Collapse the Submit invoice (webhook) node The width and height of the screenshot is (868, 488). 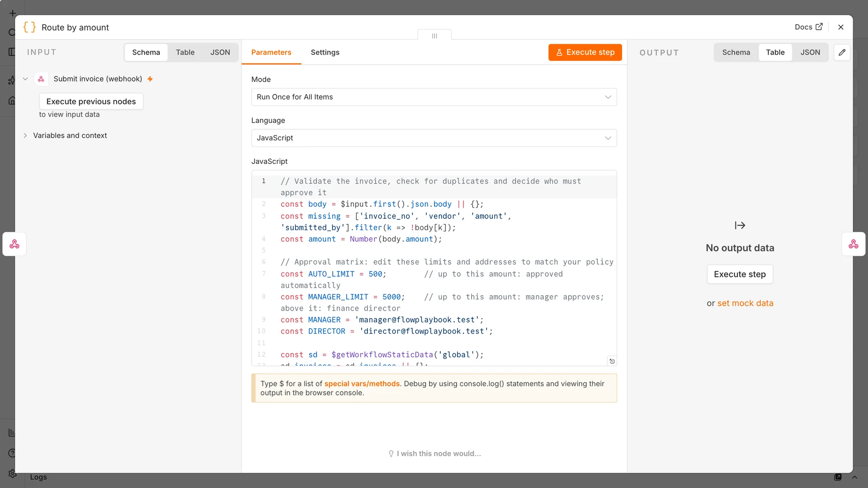(x=26, y=79)
